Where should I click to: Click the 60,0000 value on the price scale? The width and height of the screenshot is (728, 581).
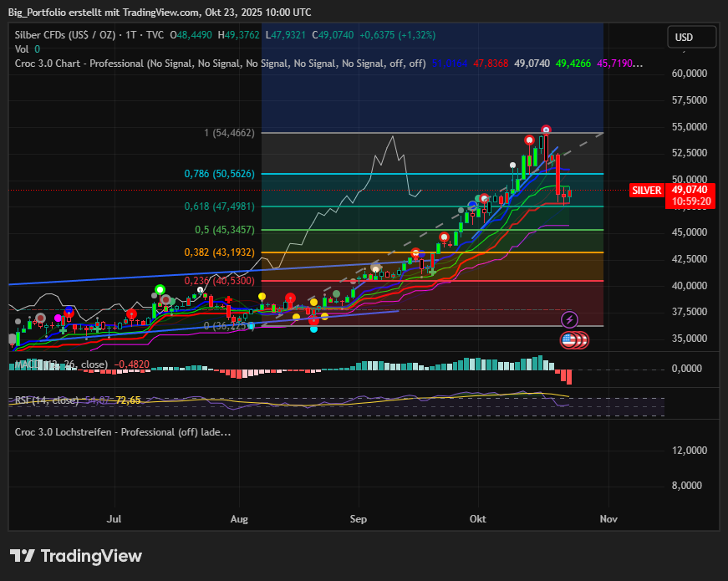691,74
